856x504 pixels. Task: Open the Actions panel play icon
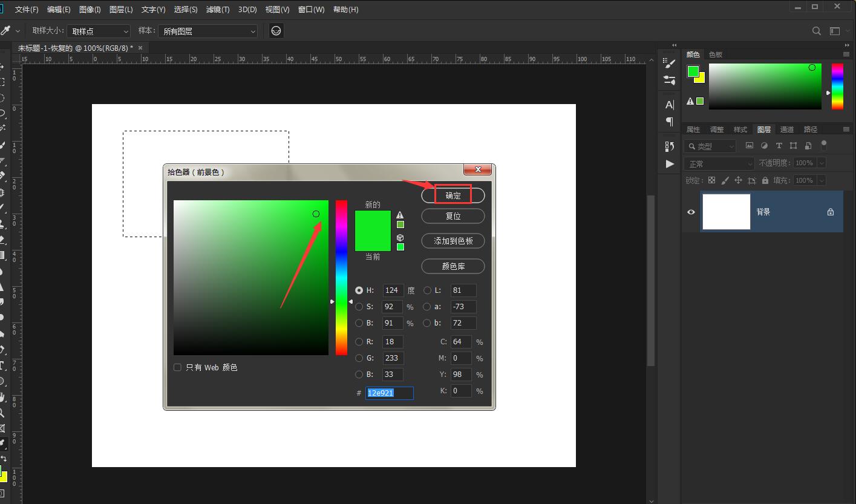670,163
